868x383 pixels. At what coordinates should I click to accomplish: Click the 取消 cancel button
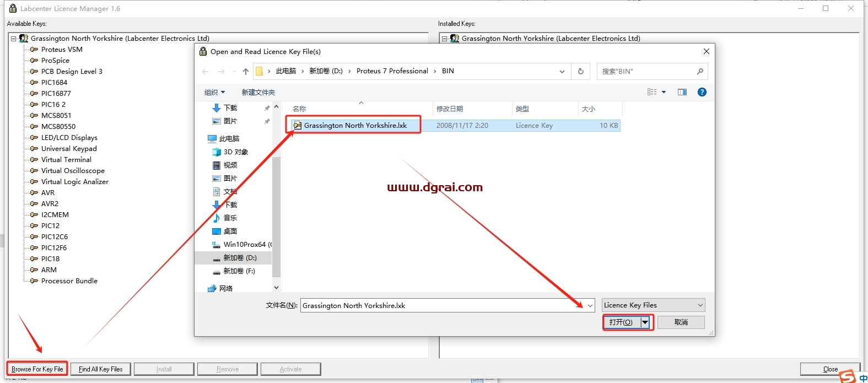click(681, 322)
